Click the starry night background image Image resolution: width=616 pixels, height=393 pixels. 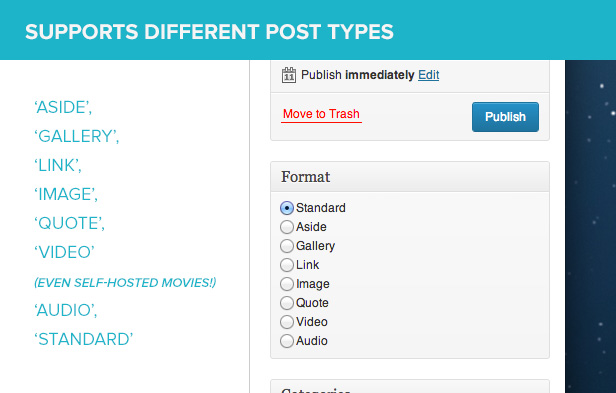590,226
